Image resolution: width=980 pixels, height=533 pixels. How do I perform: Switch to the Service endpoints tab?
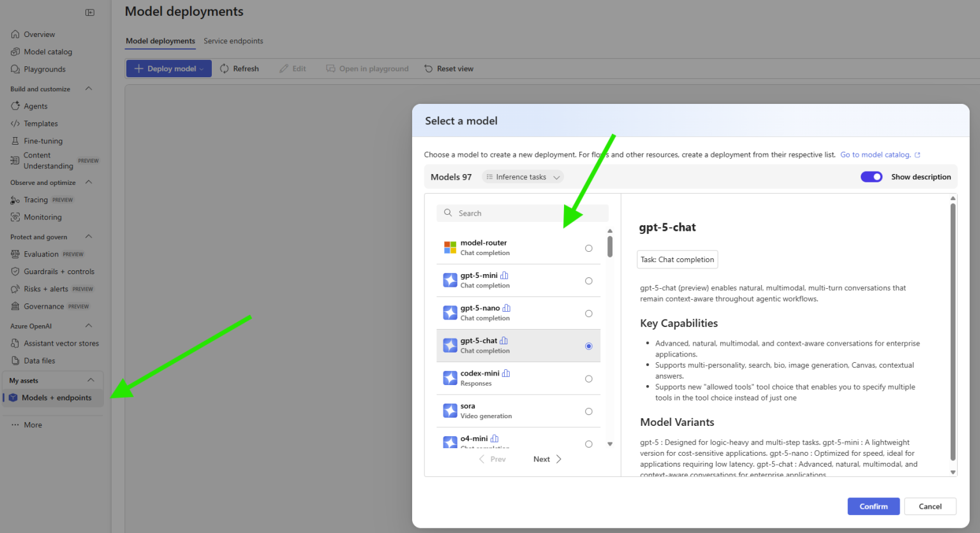(233, 40)
